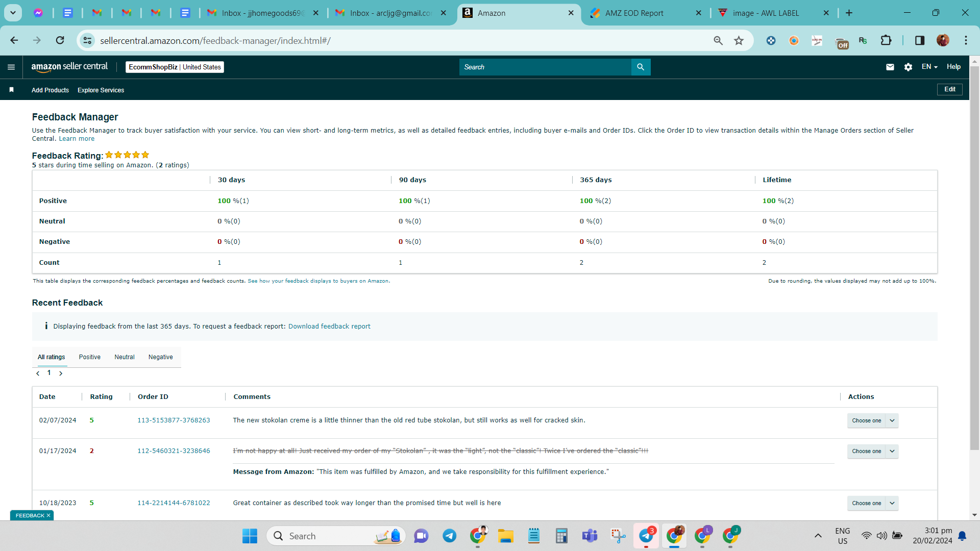The height and width of the screenshot is (551, 980).
Task: Open the Chrome three-dot menu
Action: point(966,40)
